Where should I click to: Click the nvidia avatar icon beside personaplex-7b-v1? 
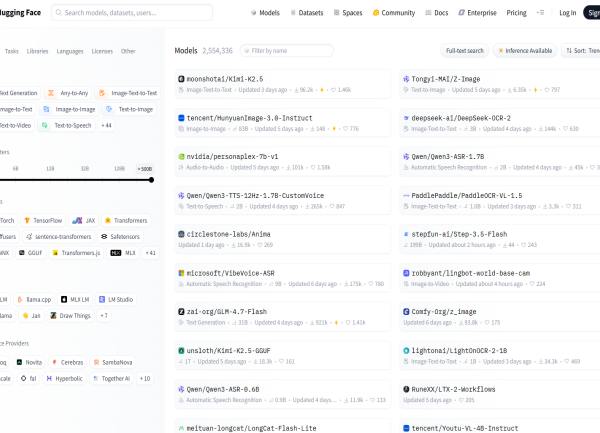pos(181,157)
